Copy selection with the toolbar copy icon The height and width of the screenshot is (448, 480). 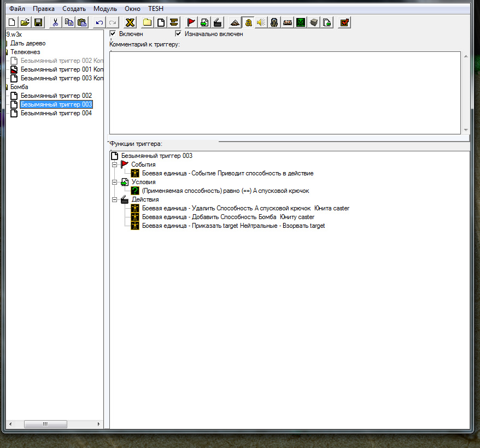tap(69, 22)
